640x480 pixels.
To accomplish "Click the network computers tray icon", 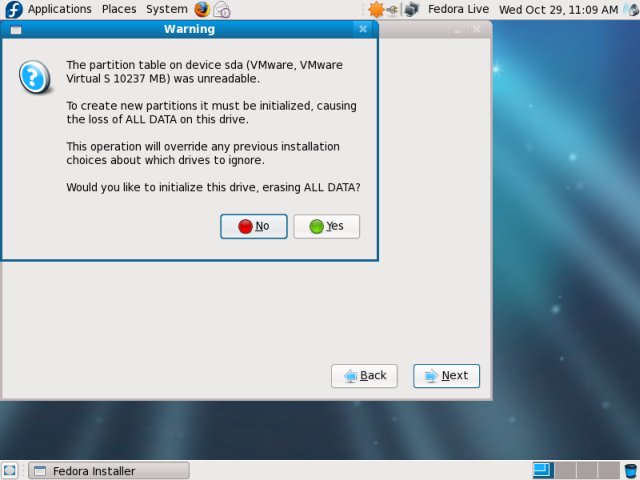I will coord(411,9).
